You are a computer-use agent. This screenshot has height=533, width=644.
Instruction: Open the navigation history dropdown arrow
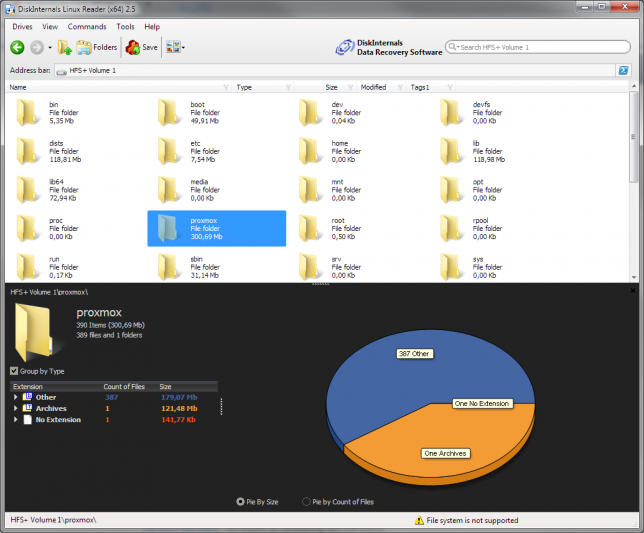(x=50, y=48)
